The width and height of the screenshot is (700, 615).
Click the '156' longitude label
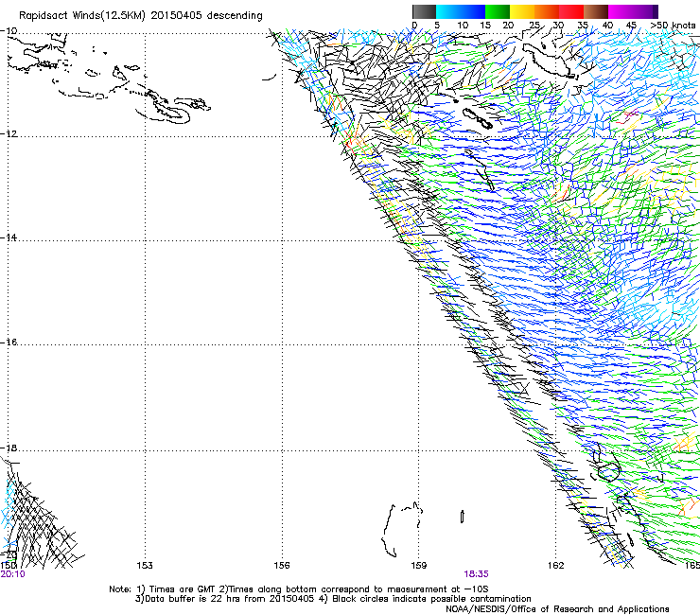(282, 566)
